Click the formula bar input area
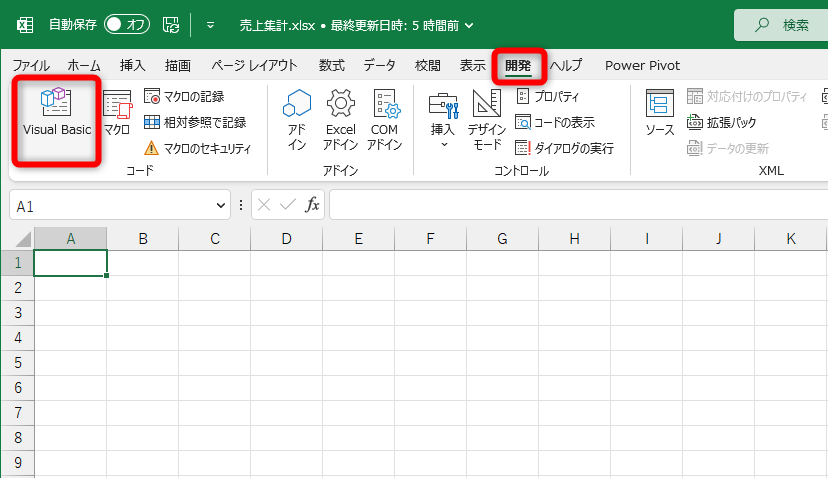 [x=579, y=204]
